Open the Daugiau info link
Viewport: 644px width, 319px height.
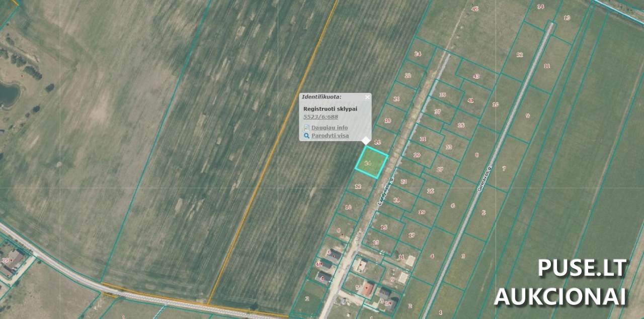pos(329,128)
